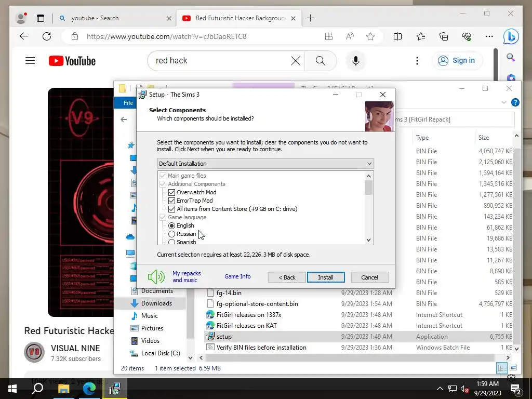
Task: Switch Explorer to details view icon
Action: pyautogui.click(x=502, y=368)
